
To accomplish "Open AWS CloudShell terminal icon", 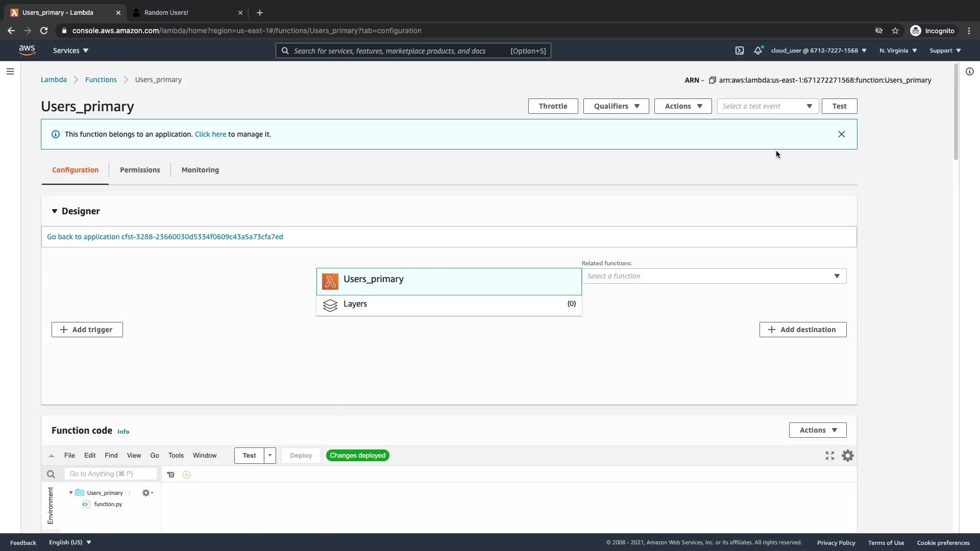I will pyautogui.click(x=739, y=51).
